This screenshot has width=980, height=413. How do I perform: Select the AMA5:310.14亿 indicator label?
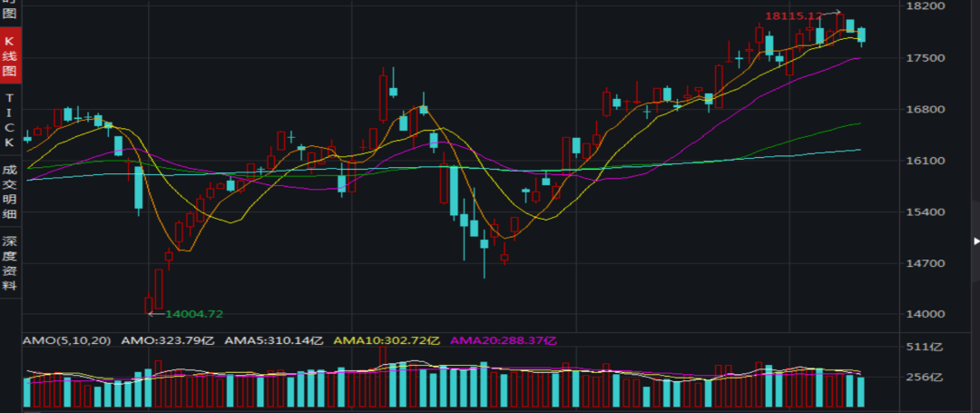point(274,340)
